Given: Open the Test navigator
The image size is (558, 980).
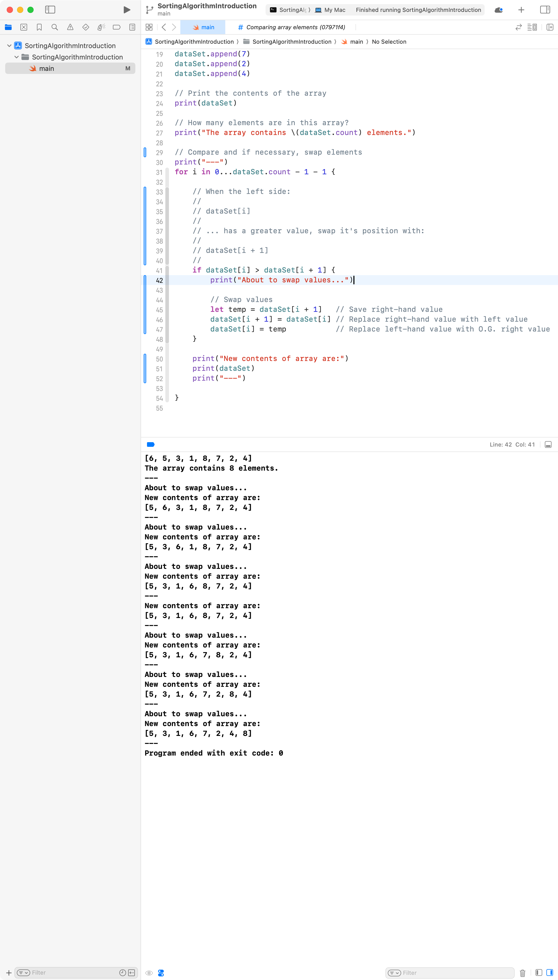Looking at the screenshot, I should (85, 27).
